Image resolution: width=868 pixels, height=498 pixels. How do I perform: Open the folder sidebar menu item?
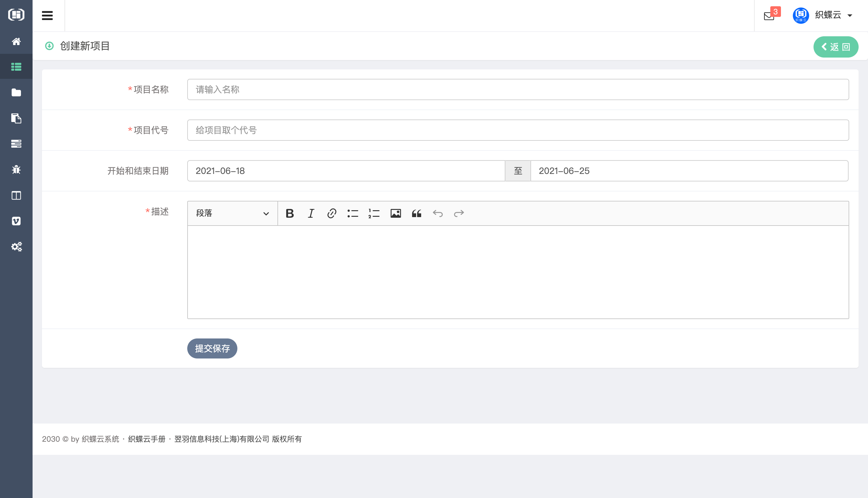[x=16, y=92]
